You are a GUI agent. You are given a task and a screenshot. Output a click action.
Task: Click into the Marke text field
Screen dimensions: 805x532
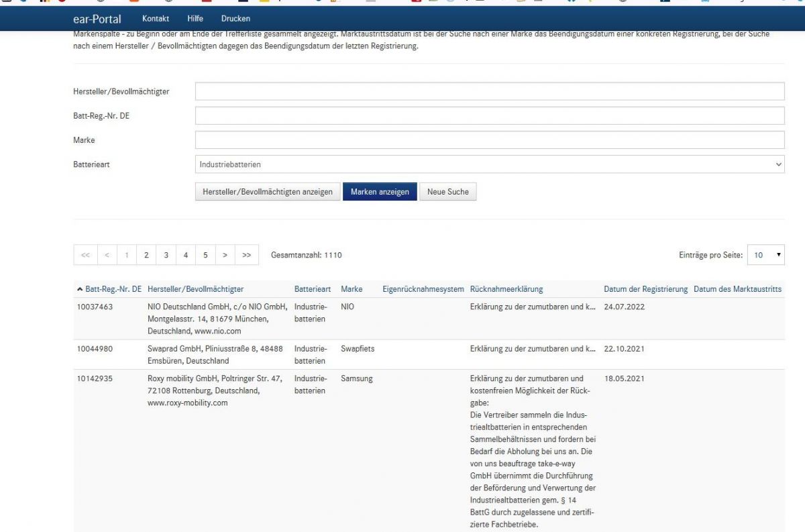(489, 140)
